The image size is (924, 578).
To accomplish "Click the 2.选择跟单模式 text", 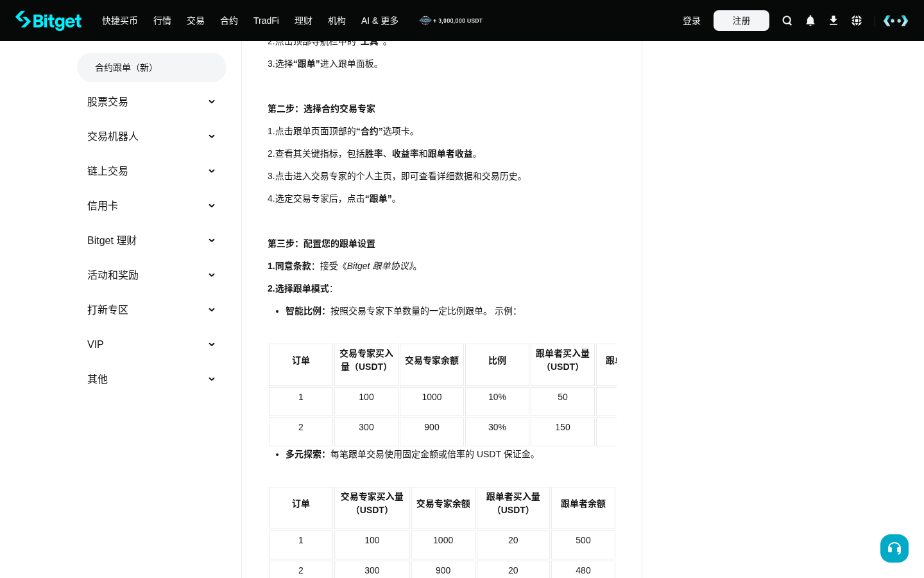I will (300, 288).
